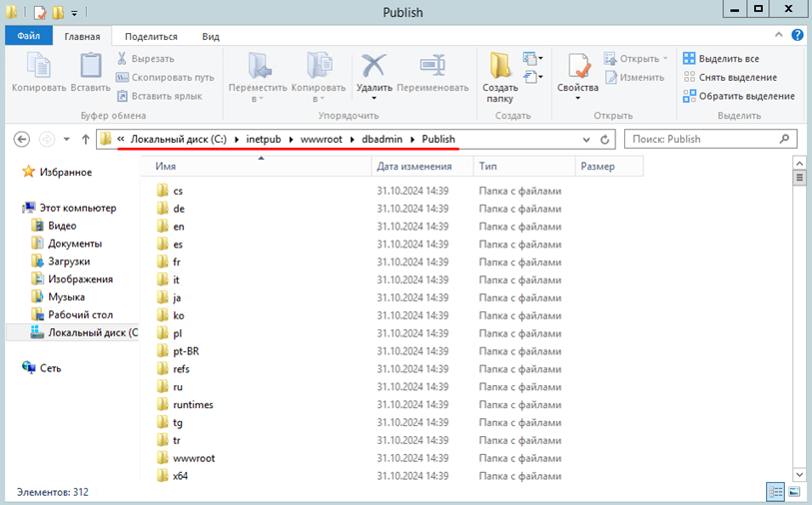Image resolution: width=812 pixels, height=505 pixels.
Task: Sort by the Тип column header
Action: click(524, 167)
